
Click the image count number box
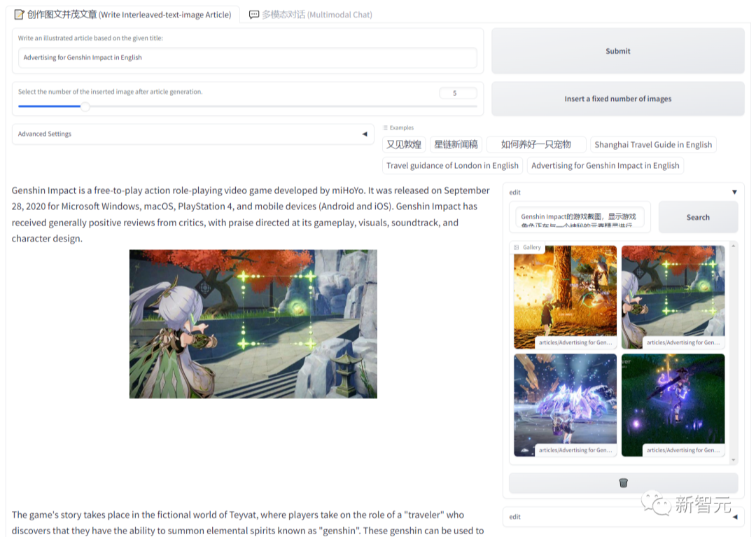click(x=458, y=93)
